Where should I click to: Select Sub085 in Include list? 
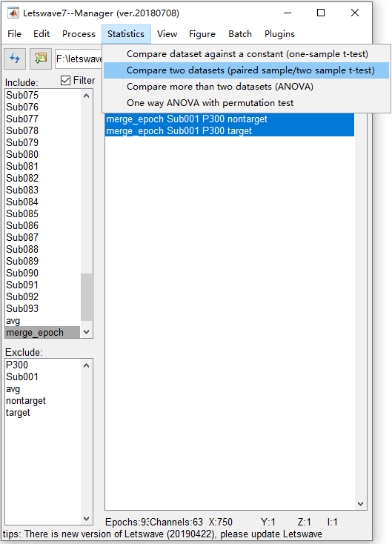(43, 213)
